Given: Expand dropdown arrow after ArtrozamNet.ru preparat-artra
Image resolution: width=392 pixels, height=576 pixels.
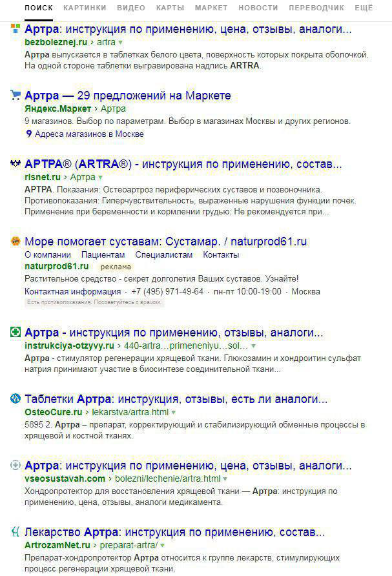Looking at the screenshot, I should [x=162, y=546].
